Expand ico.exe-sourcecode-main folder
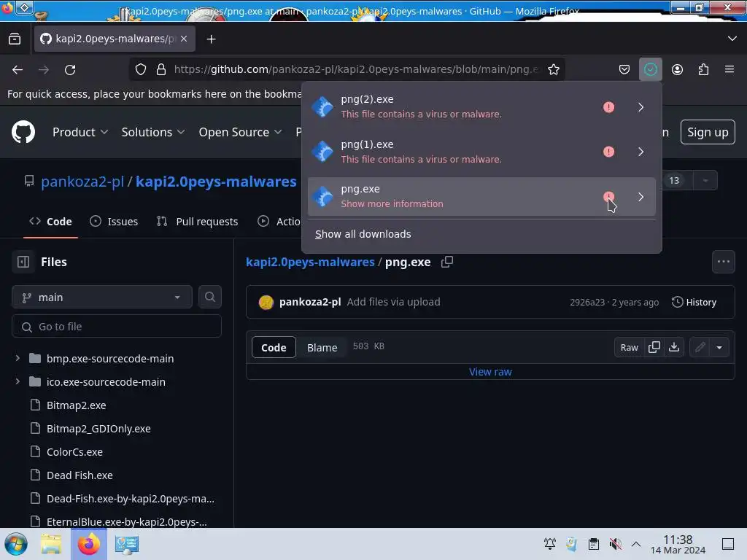 coord(18,381)
